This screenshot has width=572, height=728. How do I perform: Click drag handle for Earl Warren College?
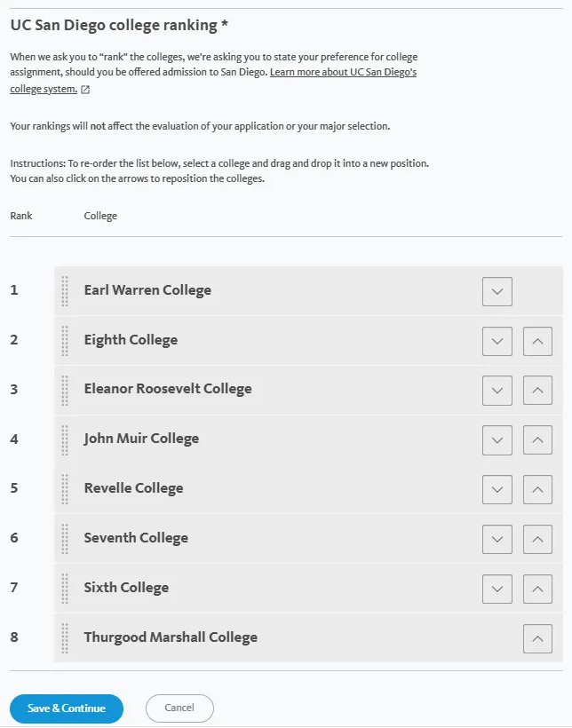(65, 291)
